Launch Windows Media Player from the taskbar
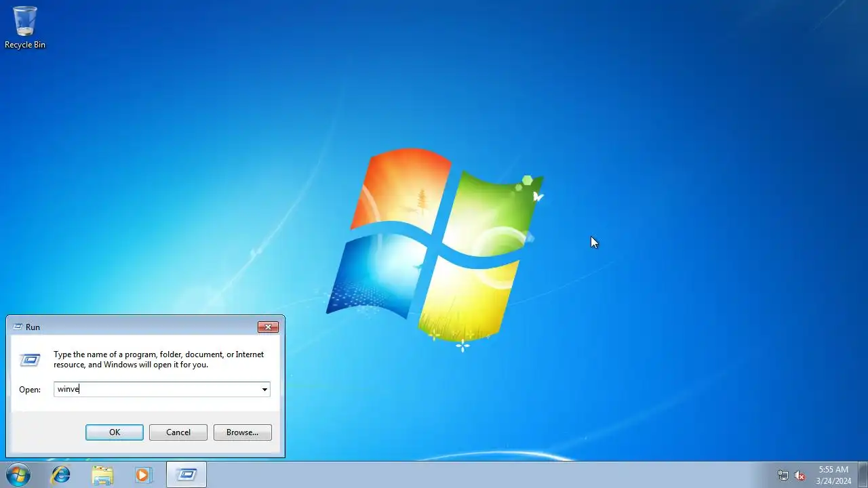868x488 pixels. coord(143,474)
